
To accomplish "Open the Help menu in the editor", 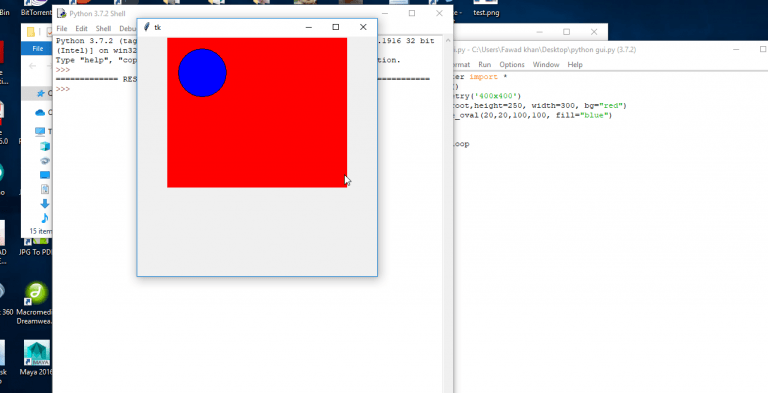I will point(575,65).
